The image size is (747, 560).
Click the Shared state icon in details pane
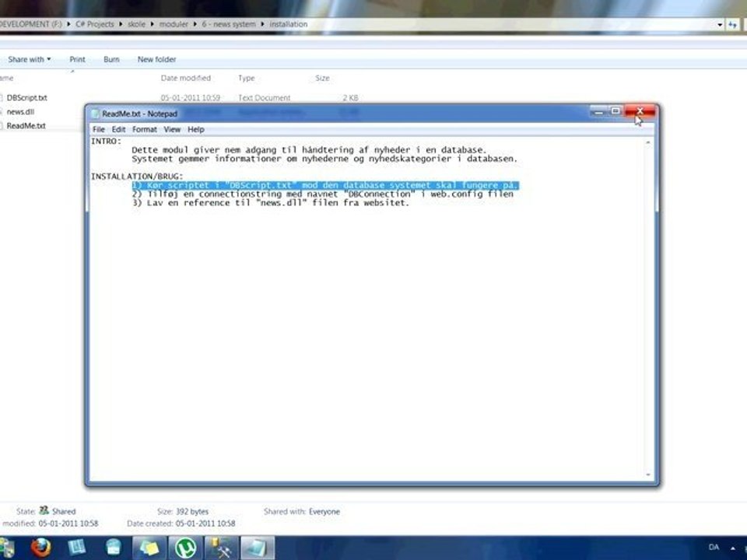(44, 510)
